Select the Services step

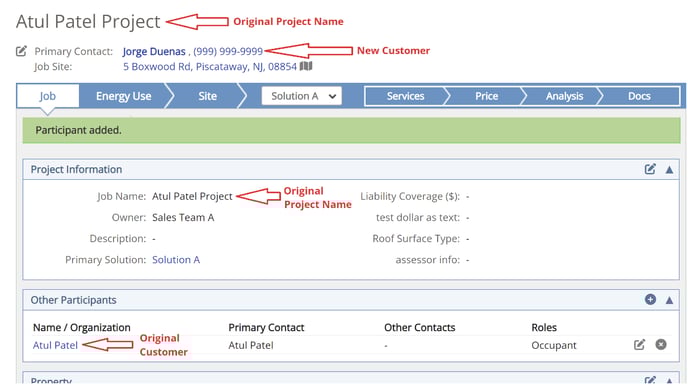coord(405,96)
